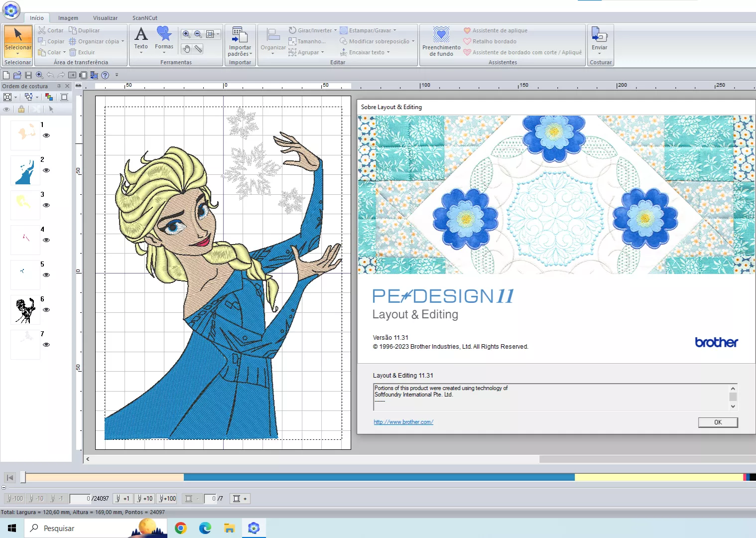Advance 100 stitches with +100 button
Viewport: 756px width, 538px height.
pyautogui.click(x=167, y=498)
